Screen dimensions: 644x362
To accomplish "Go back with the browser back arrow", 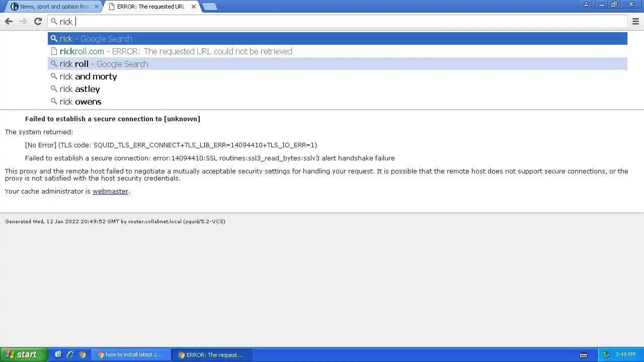I will tap(9, 22).
